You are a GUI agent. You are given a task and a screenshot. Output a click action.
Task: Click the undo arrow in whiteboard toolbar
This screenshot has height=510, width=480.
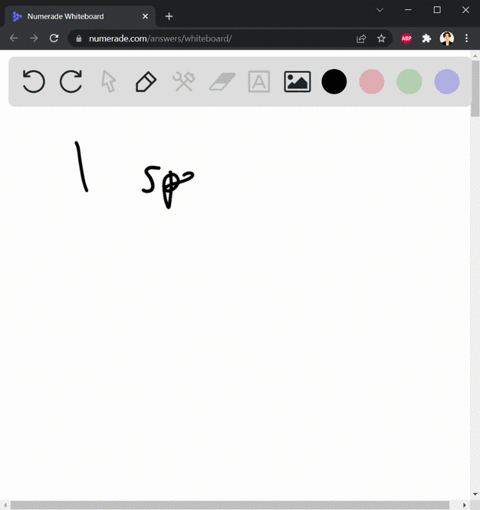coord(34,81)
